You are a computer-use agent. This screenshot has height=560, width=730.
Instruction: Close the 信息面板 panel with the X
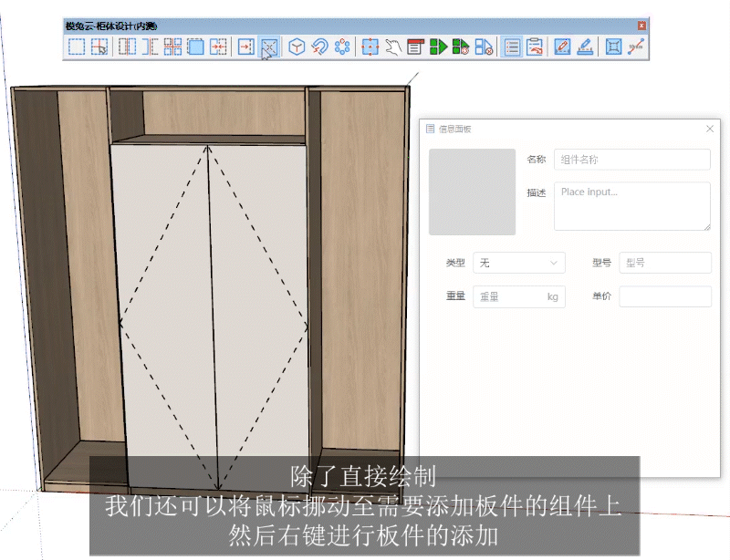[x=709, y=129]
